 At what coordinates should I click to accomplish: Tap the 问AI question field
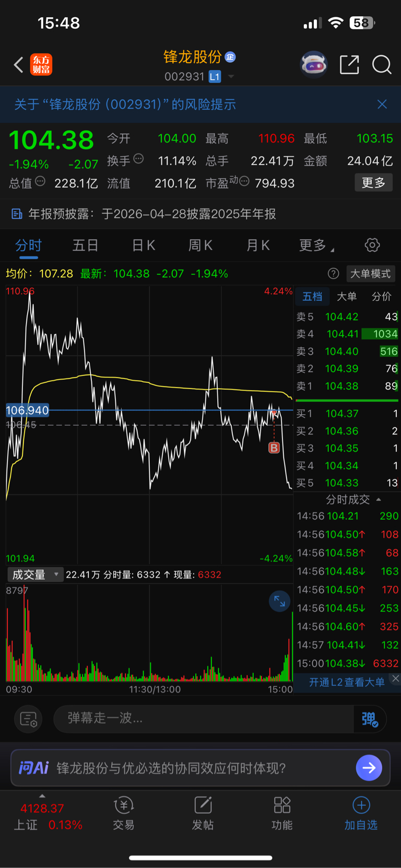coord(200,768)
